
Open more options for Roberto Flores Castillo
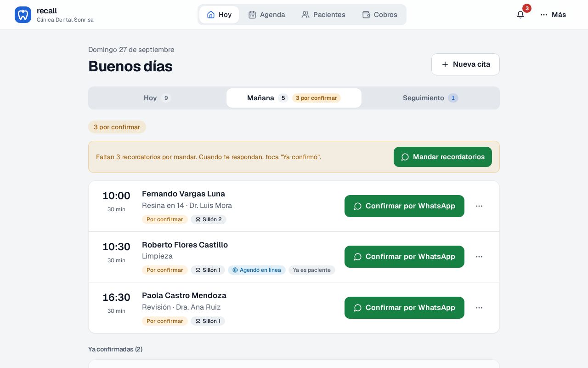479,257
